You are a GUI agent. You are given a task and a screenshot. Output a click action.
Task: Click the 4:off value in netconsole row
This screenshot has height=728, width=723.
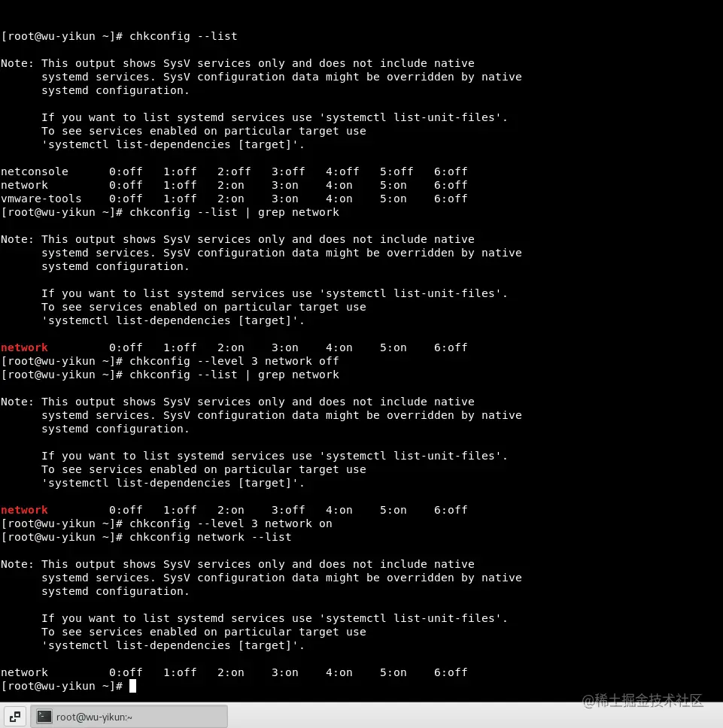click(342, 171)
